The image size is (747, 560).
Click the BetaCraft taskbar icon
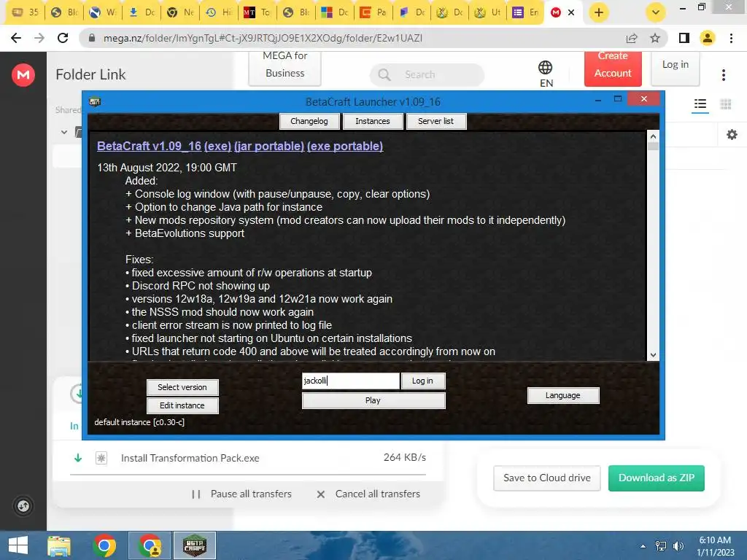195,545
